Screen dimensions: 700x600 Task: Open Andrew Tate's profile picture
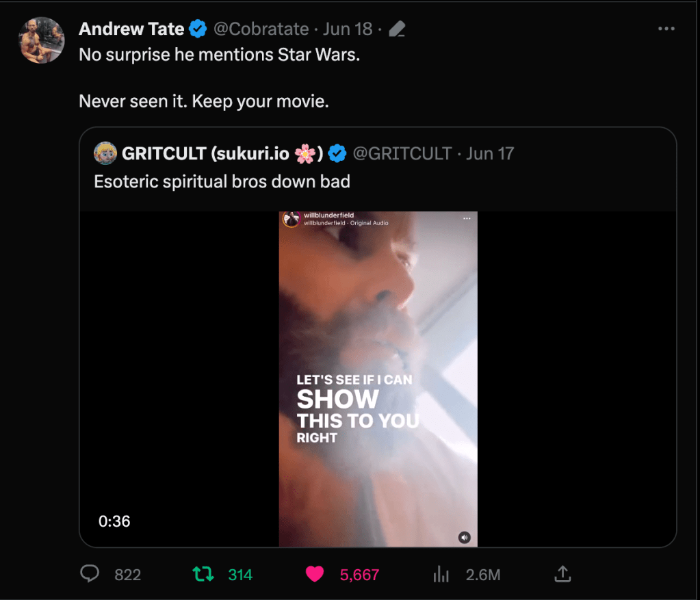42,40
